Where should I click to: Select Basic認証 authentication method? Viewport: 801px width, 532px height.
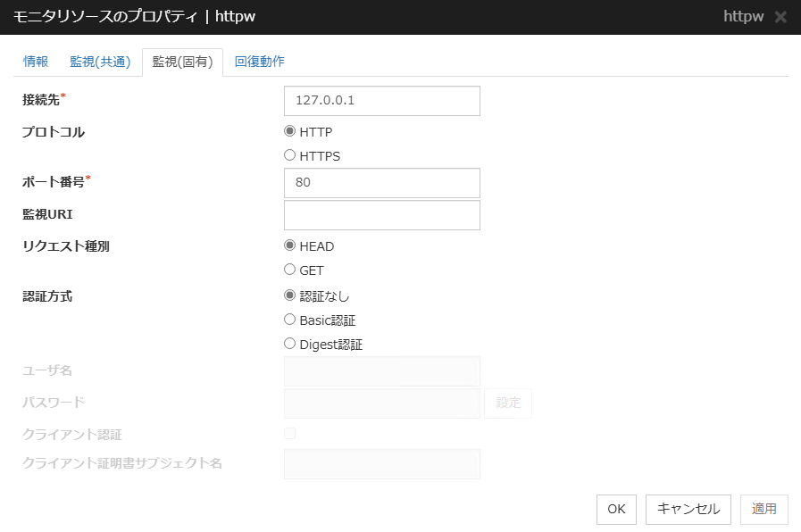(289, 320)
